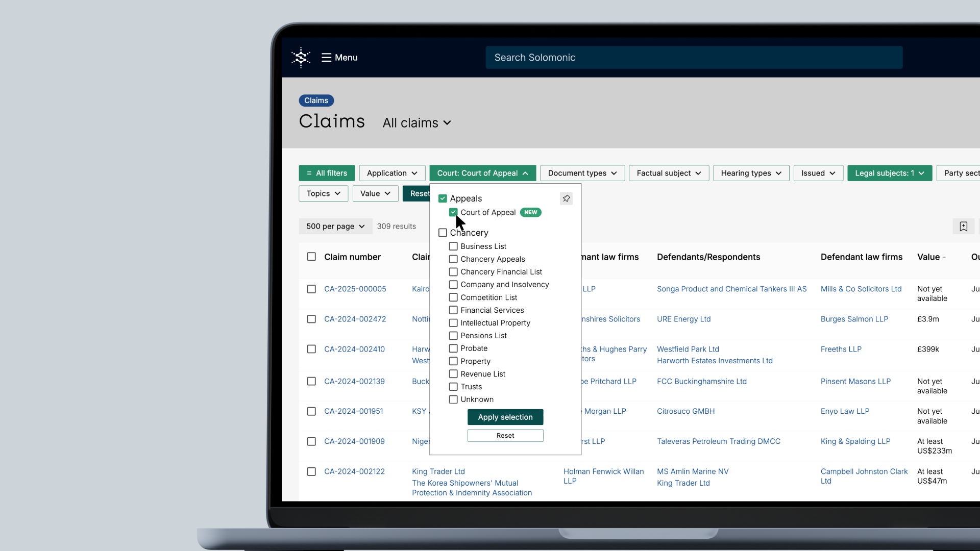This screenshot has height=551, width=980.
Task: Focus the Search Solomonic field
Action: click(694, 58)
